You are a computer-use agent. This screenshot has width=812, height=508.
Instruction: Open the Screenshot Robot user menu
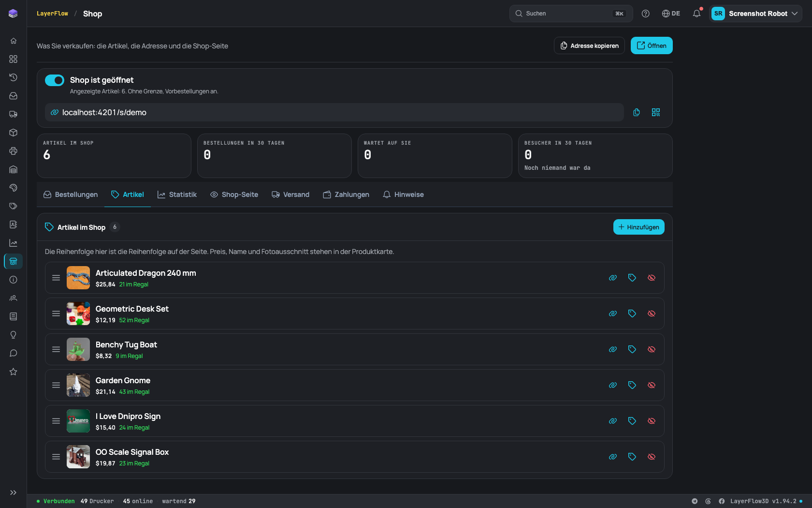755,14
